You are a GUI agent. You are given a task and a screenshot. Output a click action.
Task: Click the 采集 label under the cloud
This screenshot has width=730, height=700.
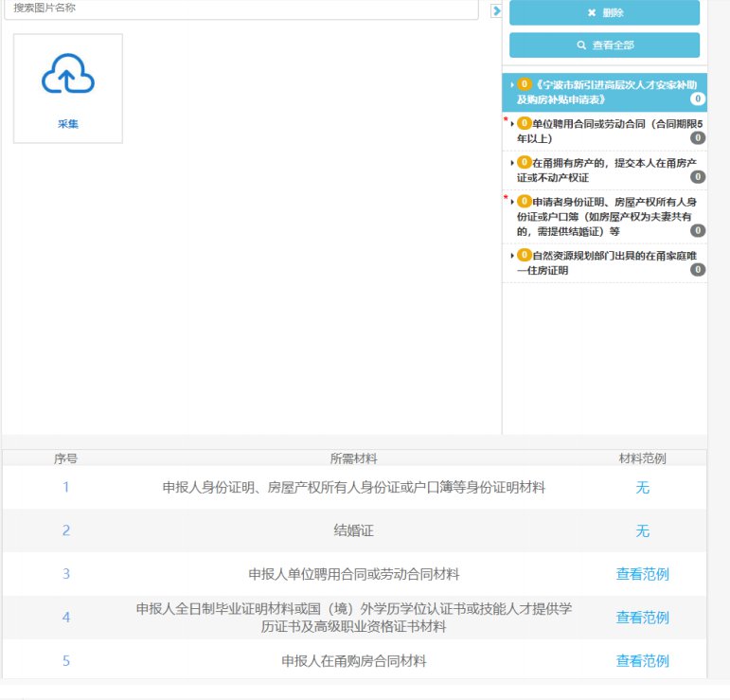(x=67, y=124)
